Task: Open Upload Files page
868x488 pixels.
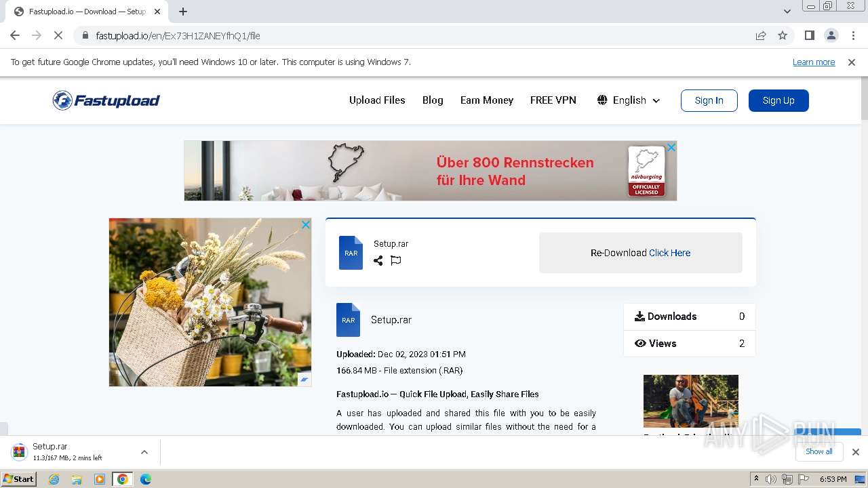Action: [377, 100]
